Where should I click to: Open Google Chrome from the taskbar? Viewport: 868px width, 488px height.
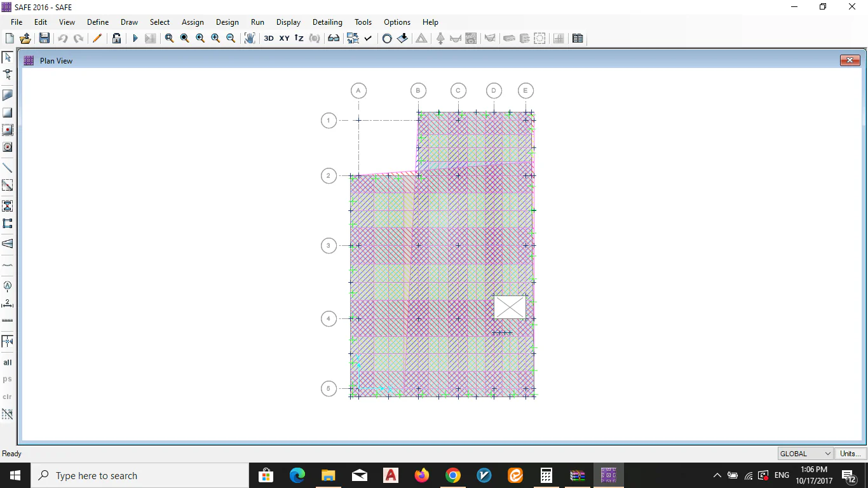(x=452, y=475)
